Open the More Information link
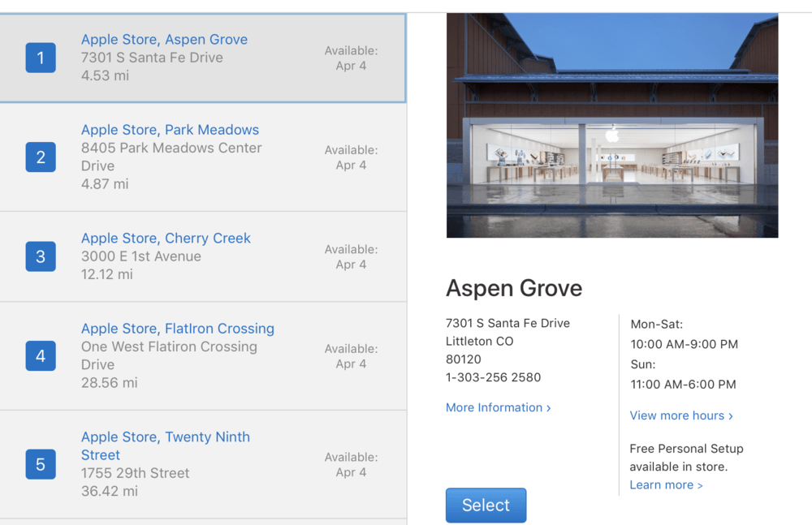Viewport: 812px width, 525px height. tap(498, 407)
